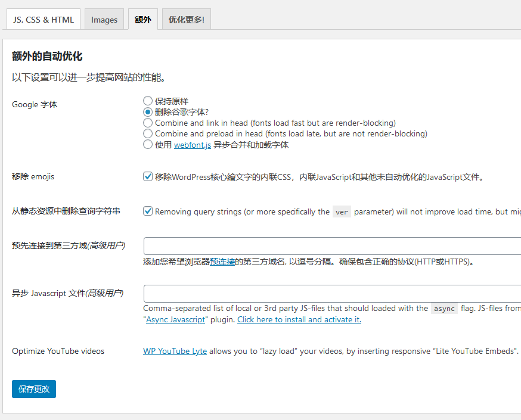Select the 删除谷歌字体? radio button
The height and width of the screenshot is (420, 521).
point(148,112)
